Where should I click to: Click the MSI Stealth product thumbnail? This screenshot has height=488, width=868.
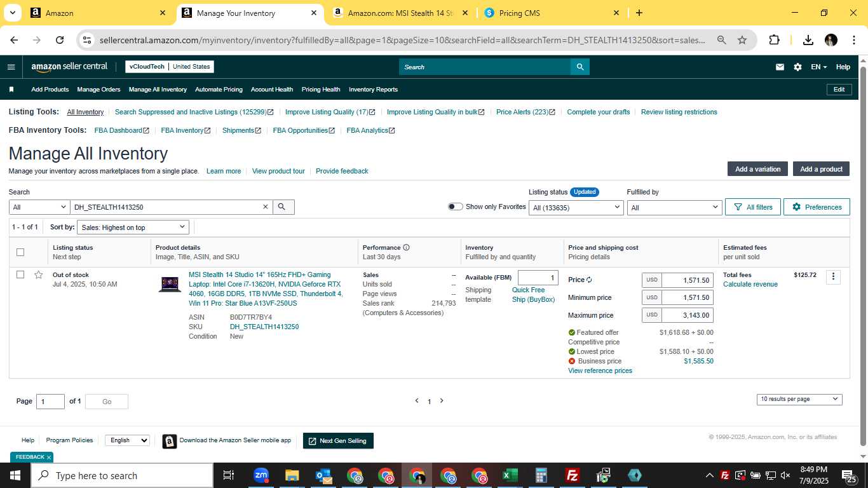click(170, 284)
